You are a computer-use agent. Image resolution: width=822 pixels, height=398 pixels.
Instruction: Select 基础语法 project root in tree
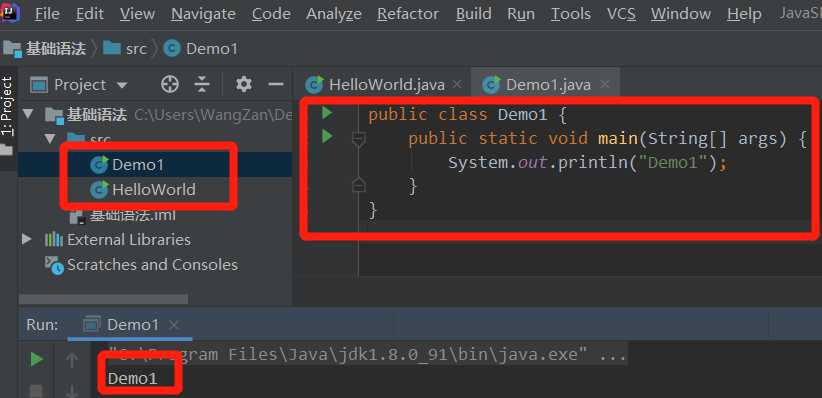point(96,114)
